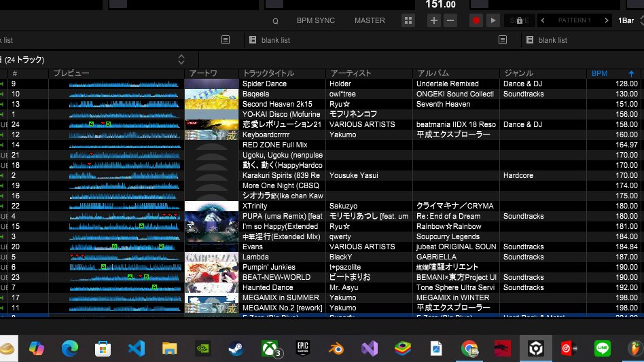The width and height of the screenshot is (644, 362).
Task: Open Microsoft Store from the taskbar
Action: tap(103, 348)
